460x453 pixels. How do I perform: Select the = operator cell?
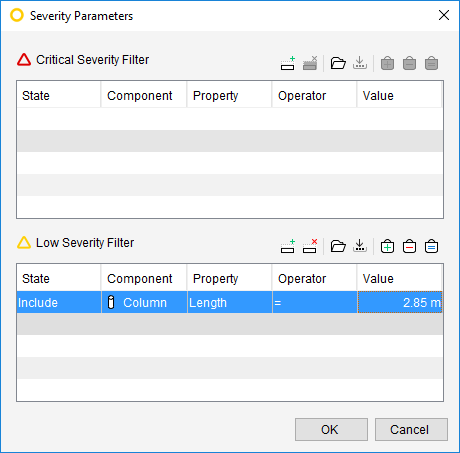(x=315, y=302)
